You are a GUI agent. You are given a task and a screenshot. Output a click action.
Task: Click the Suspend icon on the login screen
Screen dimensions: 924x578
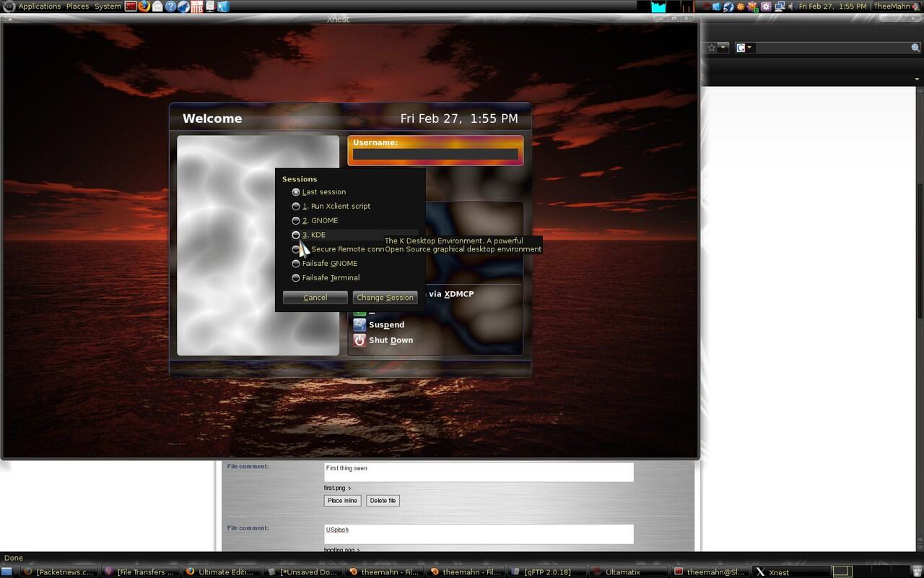pos(359,324)
